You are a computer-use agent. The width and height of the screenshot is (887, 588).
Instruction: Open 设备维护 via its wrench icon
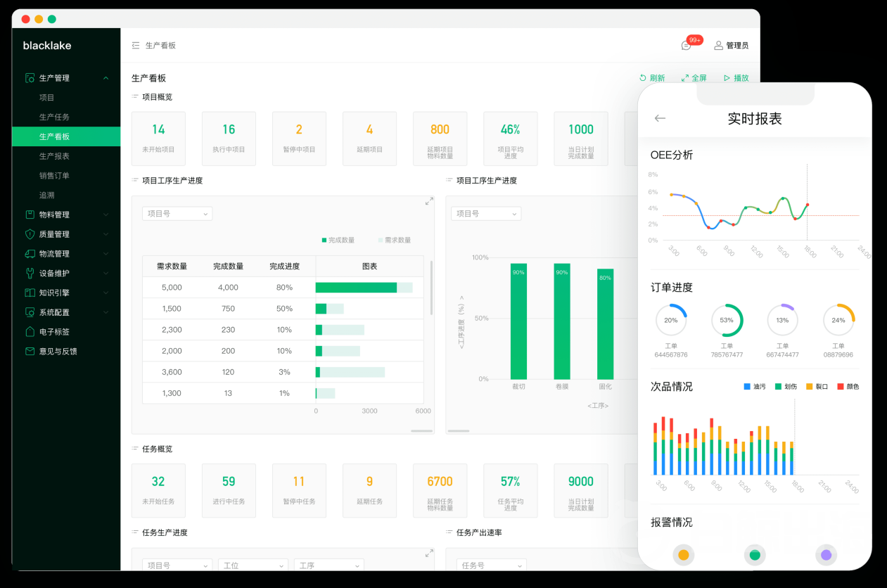(x=30, y=273)
